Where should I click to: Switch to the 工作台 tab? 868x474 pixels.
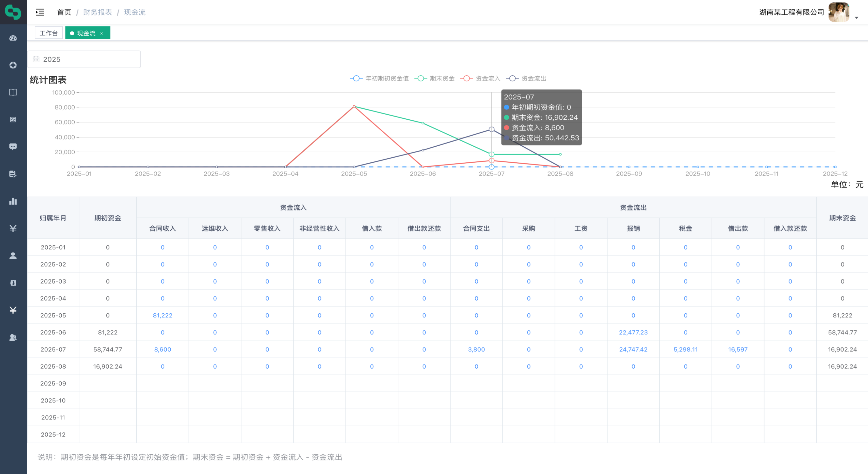(x=49, y=33)
